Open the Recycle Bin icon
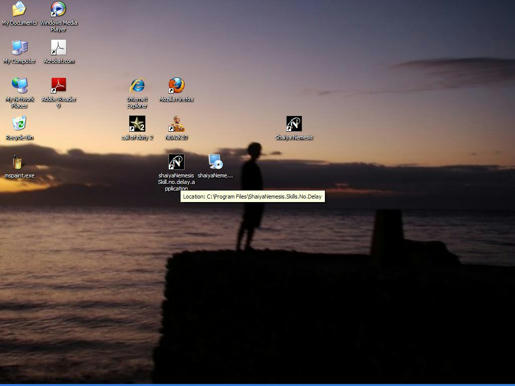515x386 pixels. coord(19,124)
